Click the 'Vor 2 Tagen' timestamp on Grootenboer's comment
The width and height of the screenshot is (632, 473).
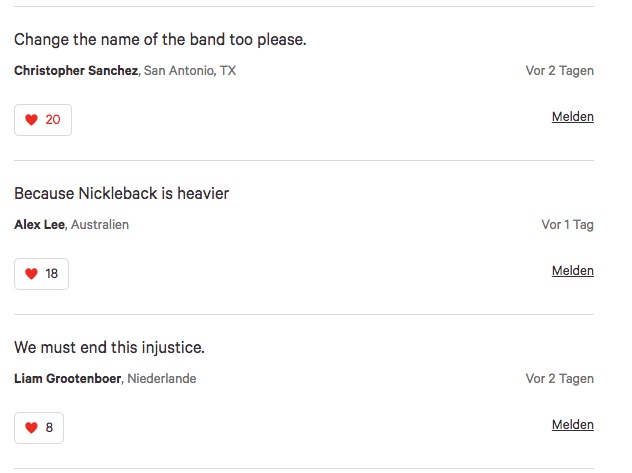click(x=559, y=379)
